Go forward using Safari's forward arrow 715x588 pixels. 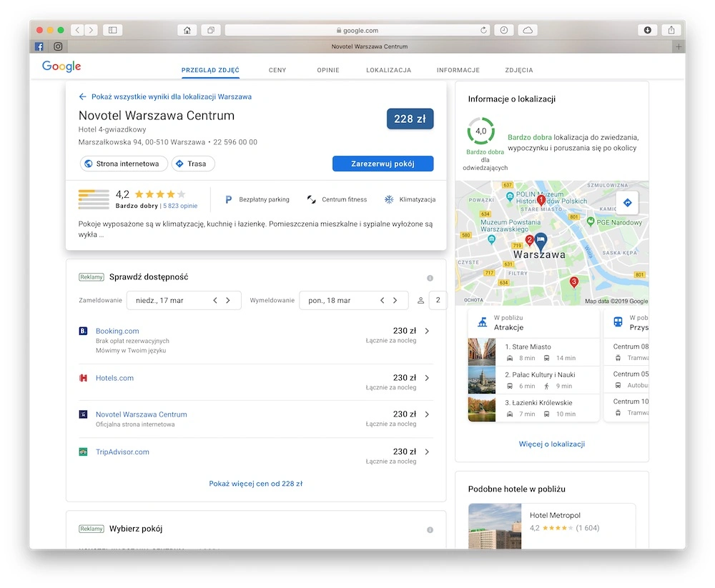coord(92,30)
